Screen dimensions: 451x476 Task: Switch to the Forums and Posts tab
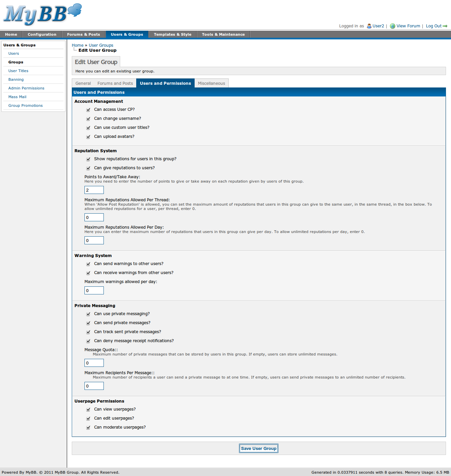pos(115,83)
